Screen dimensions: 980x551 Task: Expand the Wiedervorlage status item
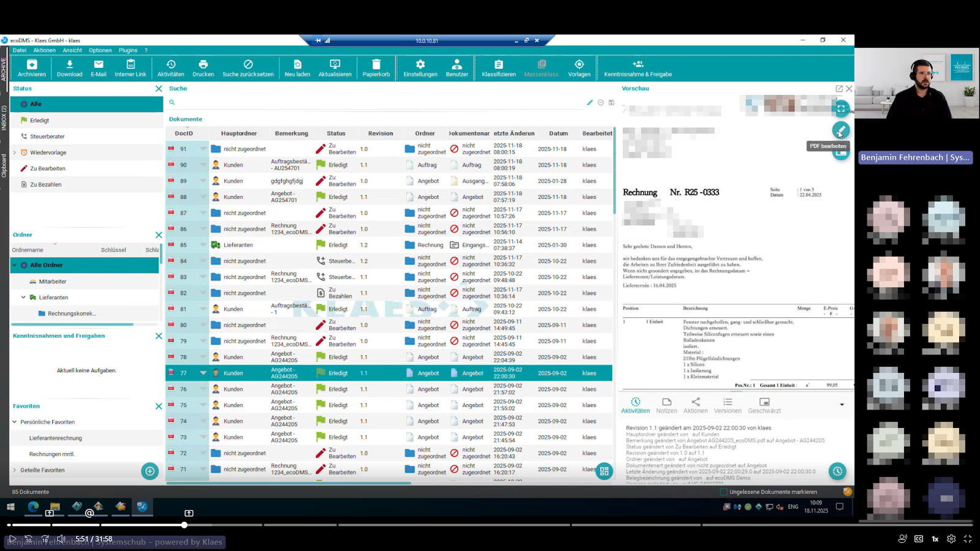click(15, 152)
